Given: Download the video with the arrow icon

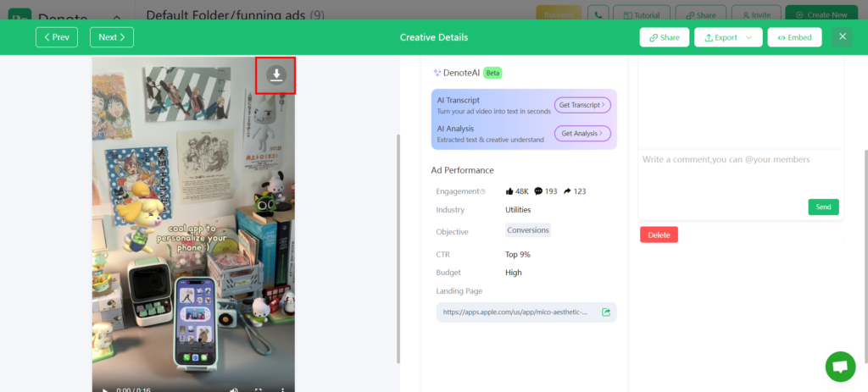Looking at the screenshot, I should click(276, 75).
